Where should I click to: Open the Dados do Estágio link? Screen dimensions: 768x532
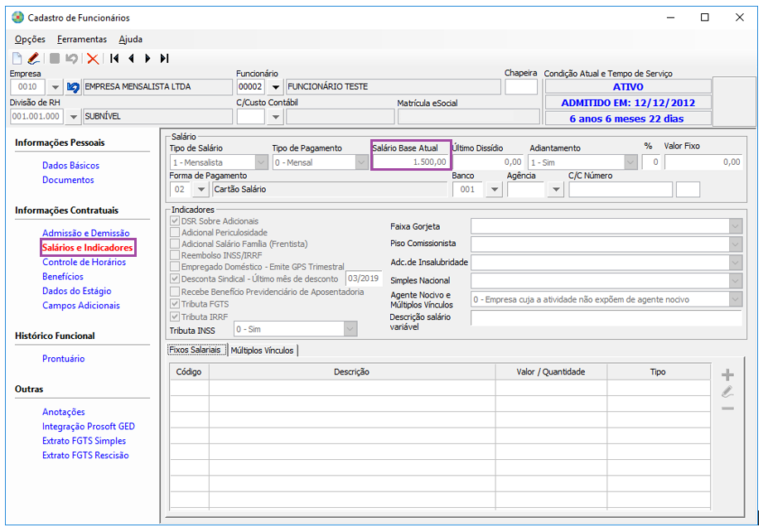[76, 291]
